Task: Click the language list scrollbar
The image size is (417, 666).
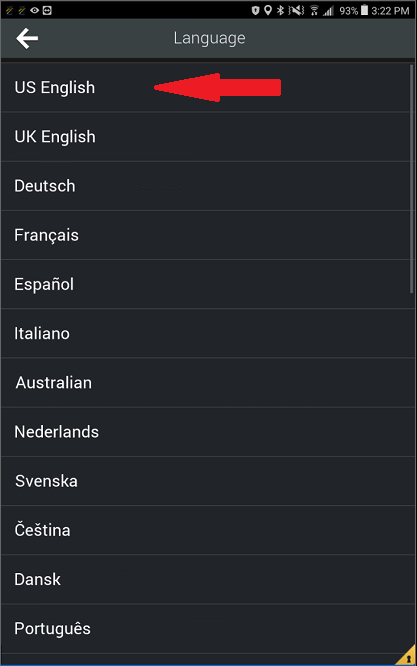Action: click(x=411, y=178)
